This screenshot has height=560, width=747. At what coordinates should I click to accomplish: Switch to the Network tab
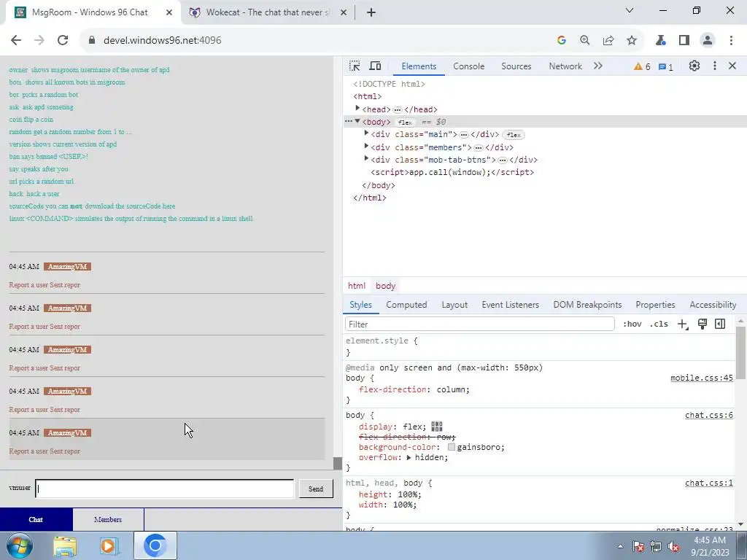[x=565, y=66]
